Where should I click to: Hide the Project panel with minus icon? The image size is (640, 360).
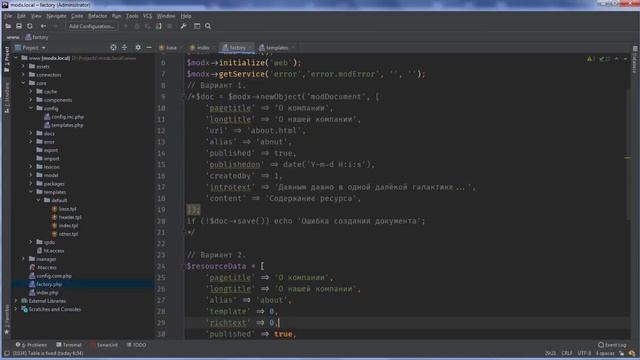[149, 47]
